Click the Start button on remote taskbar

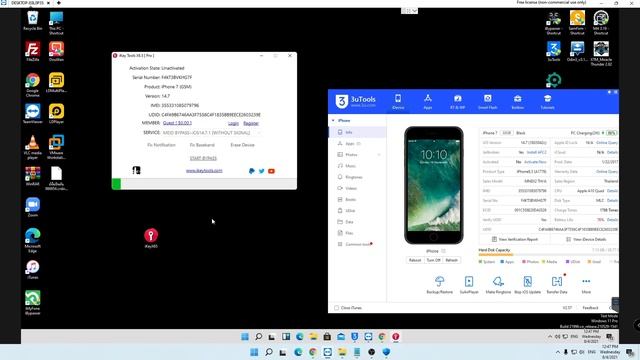tap(245, 337)
